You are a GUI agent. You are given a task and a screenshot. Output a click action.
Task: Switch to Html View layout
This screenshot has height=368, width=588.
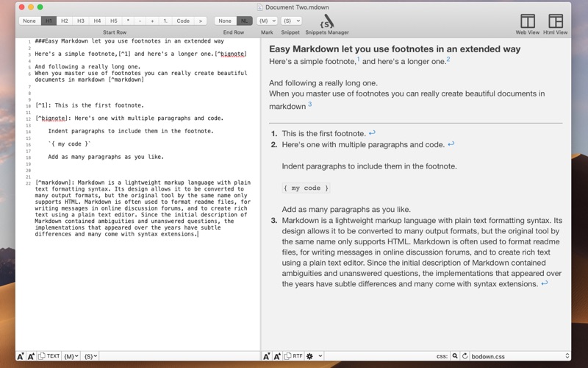556,24
